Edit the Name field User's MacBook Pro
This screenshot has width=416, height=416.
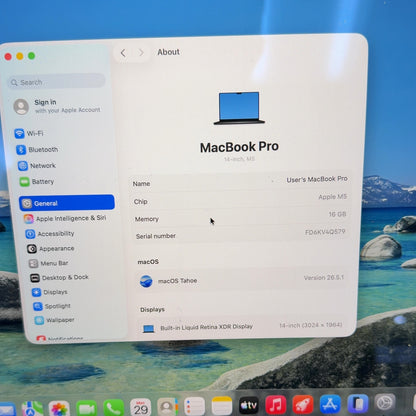pos(239,182)
